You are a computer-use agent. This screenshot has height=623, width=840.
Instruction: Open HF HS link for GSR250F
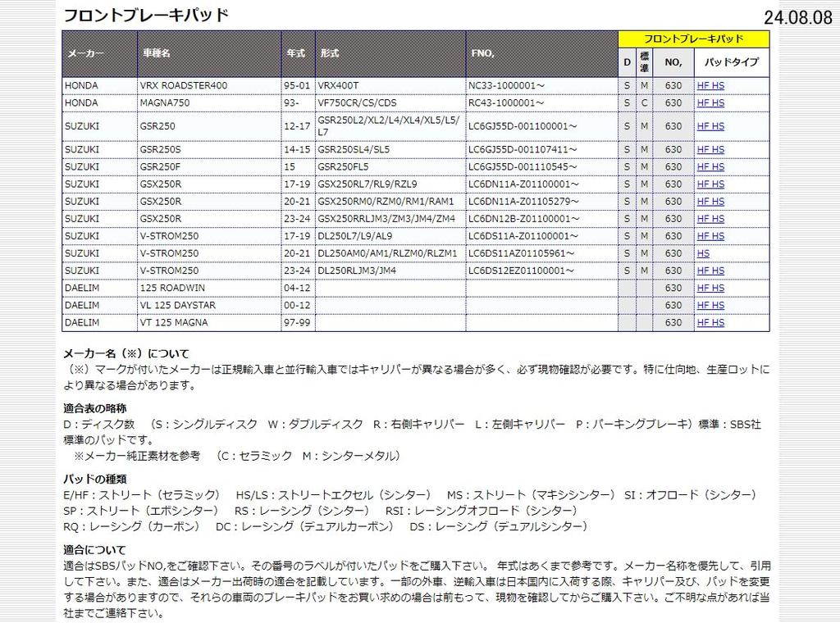coord(710,166)
